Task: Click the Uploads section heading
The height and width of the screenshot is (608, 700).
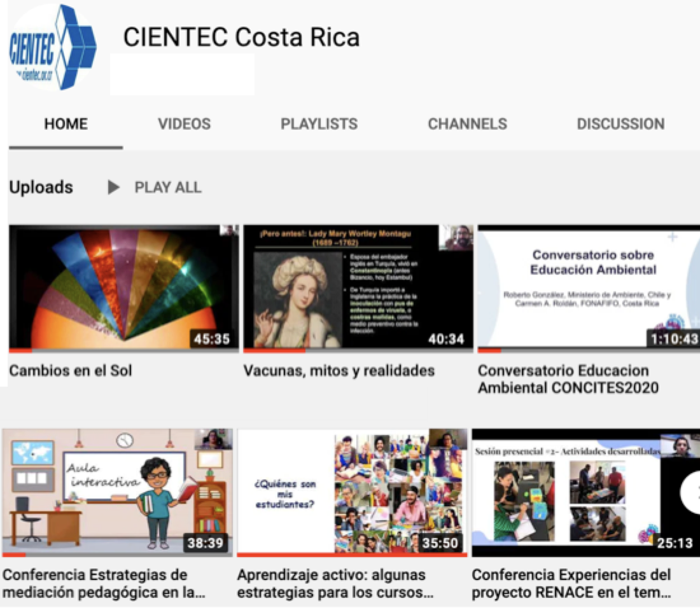Action: (41, 188)
